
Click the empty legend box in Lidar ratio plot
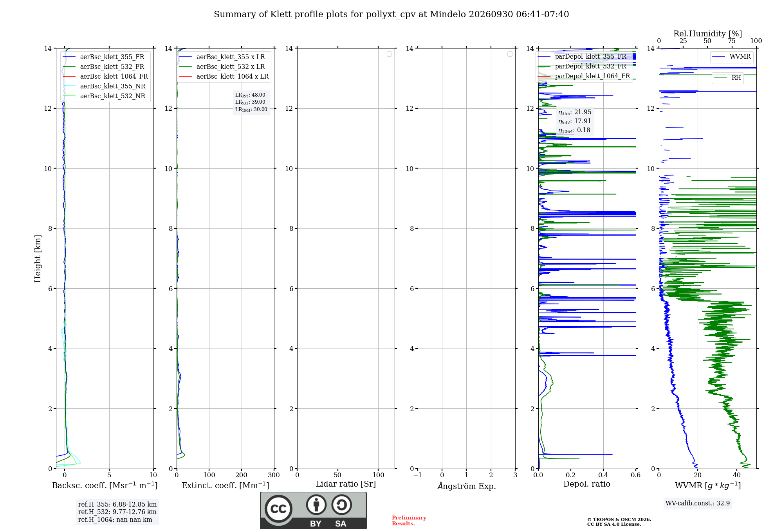(x=389, y=54)
